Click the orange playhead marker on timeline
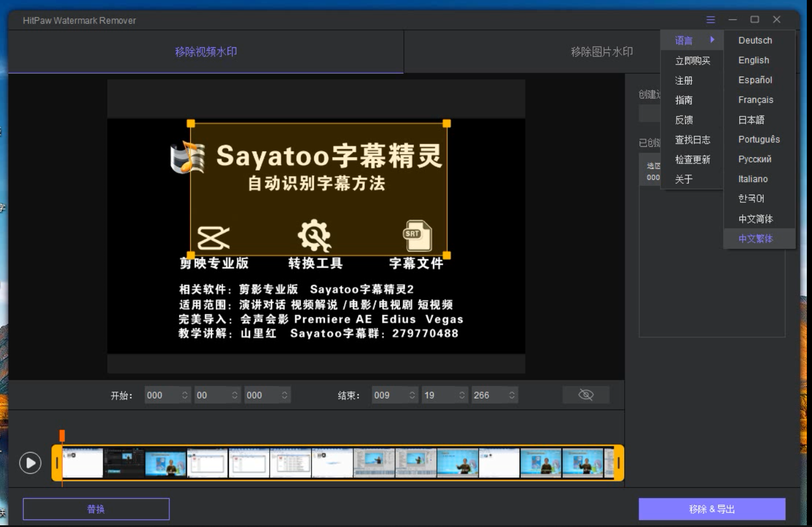Screen dimensions: 812x527 pyautogui.click(x=62, y=435)
